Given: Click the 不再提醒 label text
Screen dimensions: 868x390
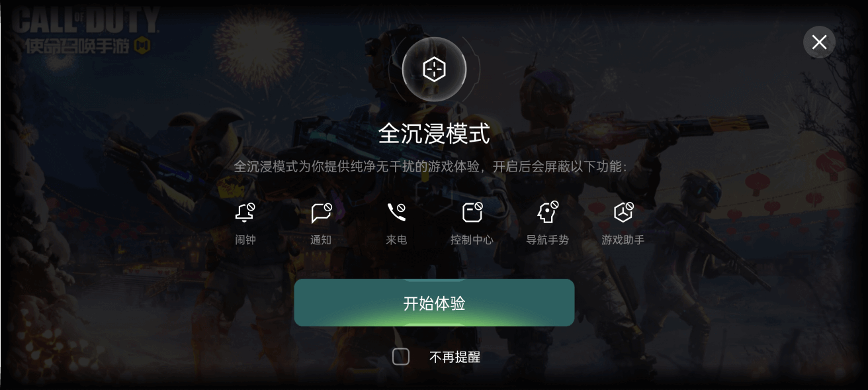Looking at the screenshot, I should point(455,358).
